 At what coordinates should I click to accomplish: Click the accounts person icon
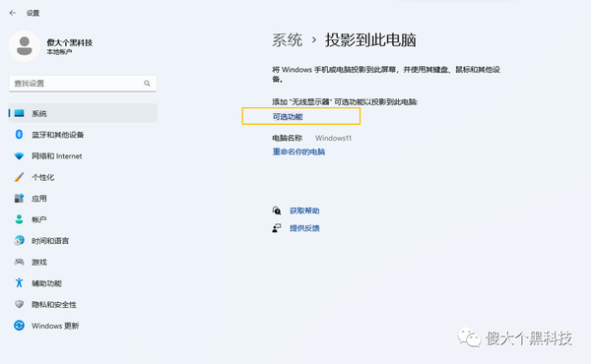[19, 219]
